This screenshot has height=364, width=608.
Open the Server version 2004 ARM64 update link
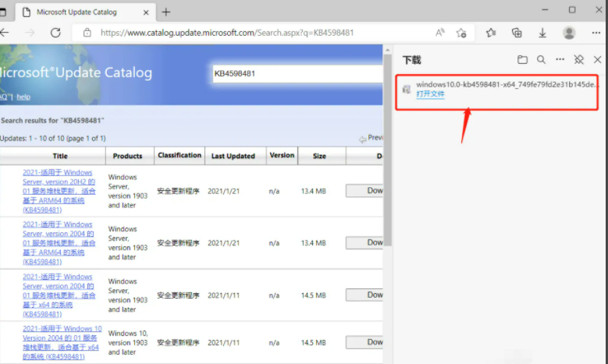click(59, 243)
